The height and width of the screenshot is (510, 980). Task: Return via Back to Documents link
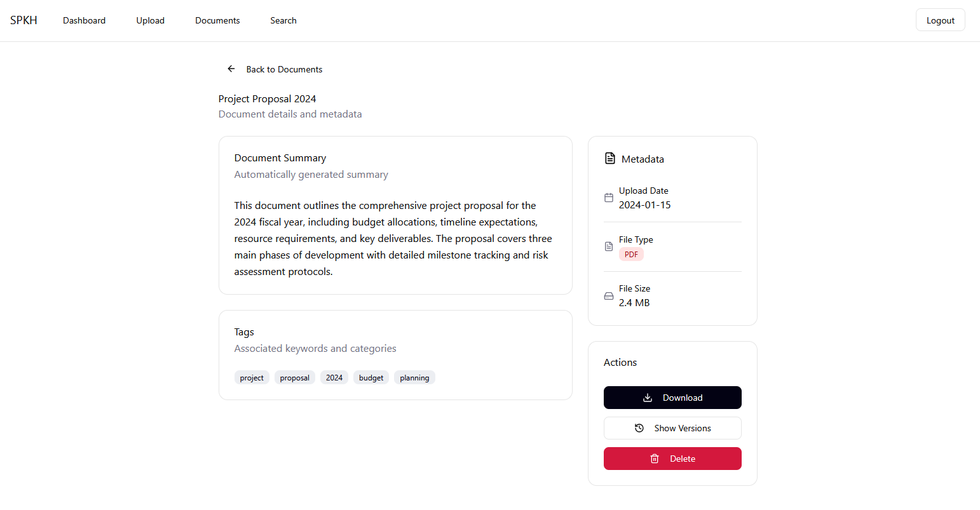[284, 69]
